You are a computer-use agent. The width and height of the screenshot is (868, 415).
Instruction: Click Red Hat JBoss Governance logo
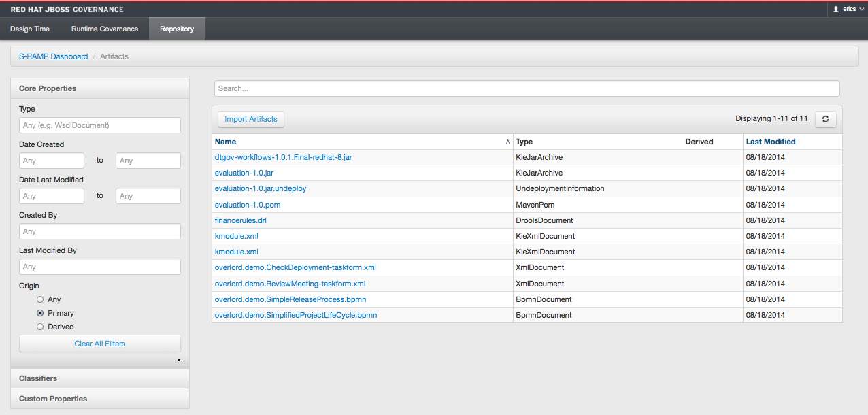[67, 10]
